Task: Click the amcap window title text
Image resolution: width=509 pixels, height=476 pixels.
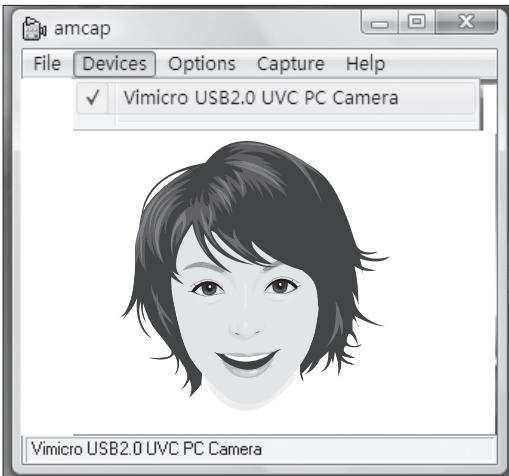Action: pyautogui.click(x=82, y=29)
